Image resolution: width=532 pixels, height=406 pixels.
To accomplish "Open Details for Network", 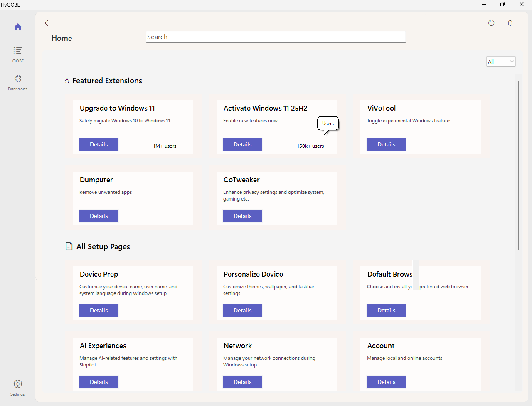I will pos(243,382).
